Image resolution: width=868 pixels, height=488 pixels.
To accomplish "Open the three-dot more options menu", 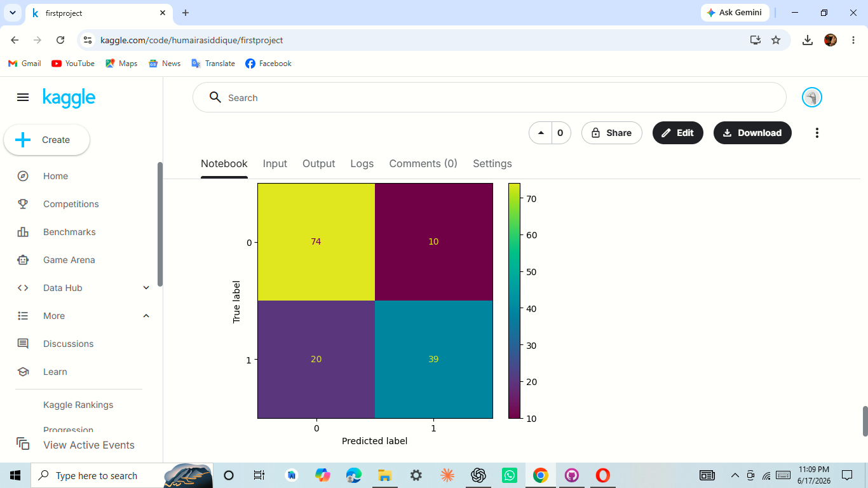I will tap(817, 133).
